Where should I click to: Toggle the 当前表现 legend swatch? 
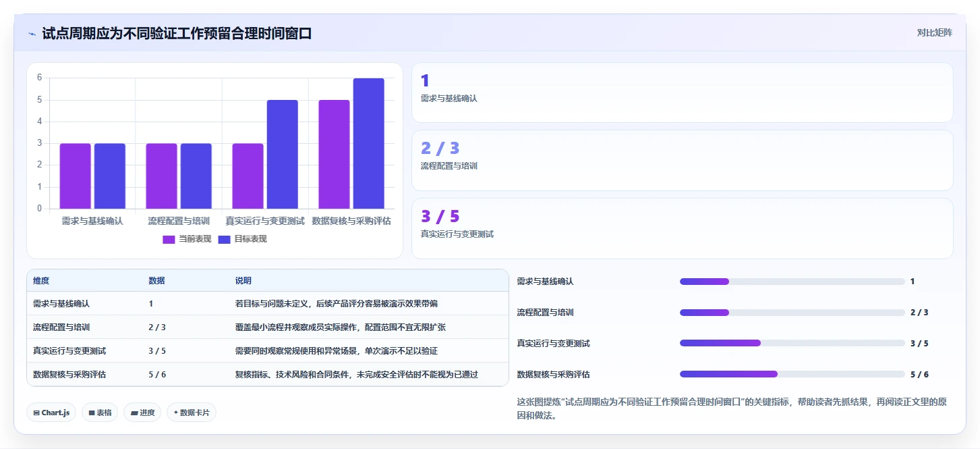[169, 239]
